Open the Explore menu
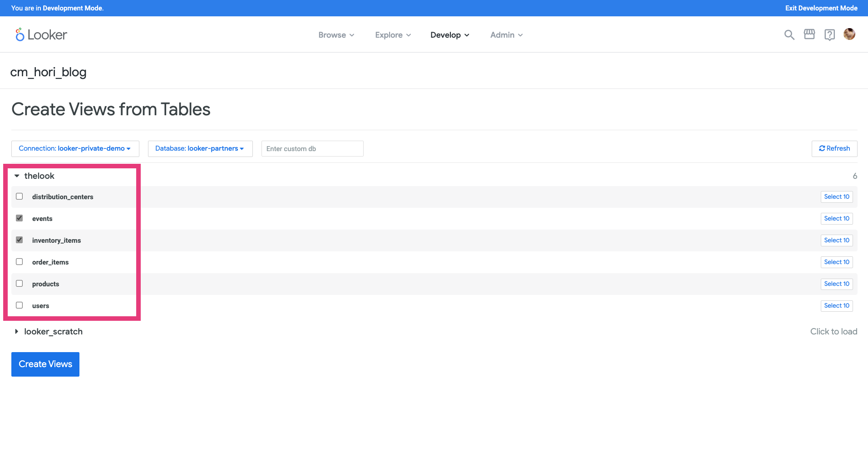Viewport: 868px width, 466px height. click(x=392, y=34)
